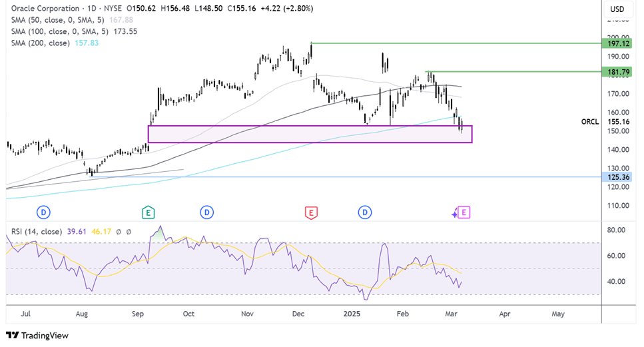Click the Nov label on the time axis

point(247,314)
